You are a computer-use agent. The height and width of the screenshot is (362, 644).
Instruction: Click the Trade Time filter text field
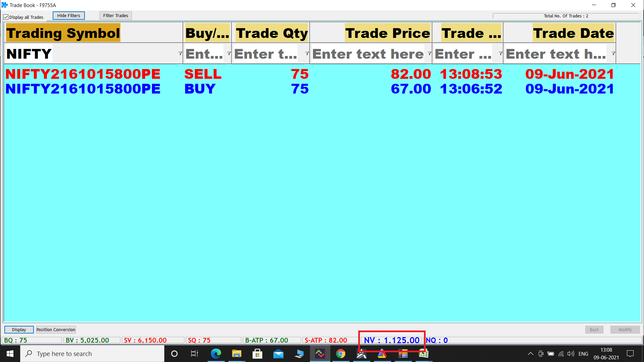pyautogui.click(x=465, y=54)
